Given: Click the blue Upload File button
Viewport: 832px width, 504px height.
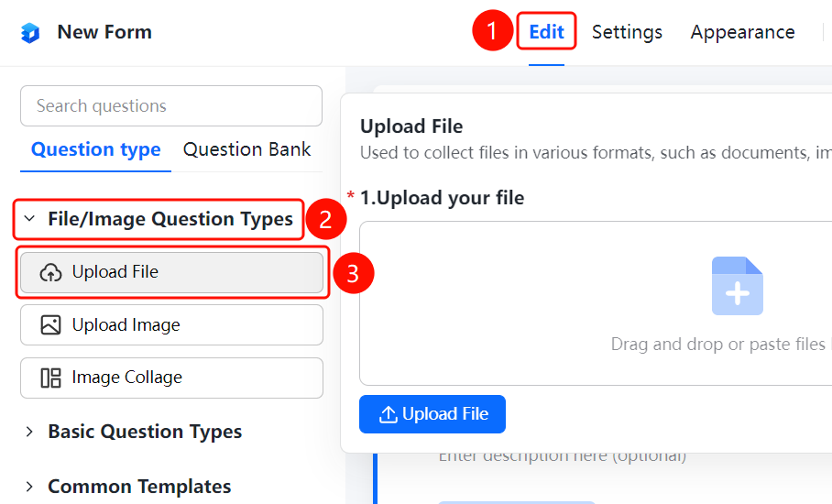Looking at the screenshot, I should point(432,414).
